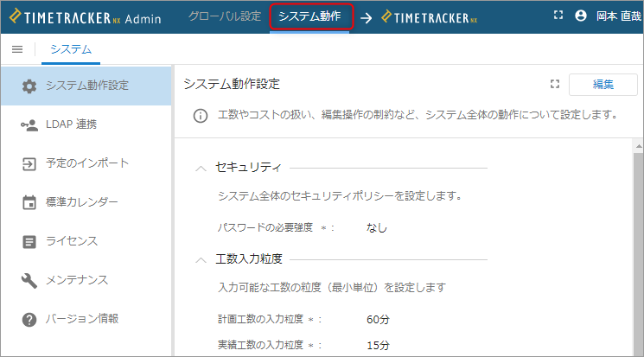Image resolution: width=644 pixels, height=357 pixels.
Task: Click the gear icon for システム動作設定
Action: pos(29,86)
